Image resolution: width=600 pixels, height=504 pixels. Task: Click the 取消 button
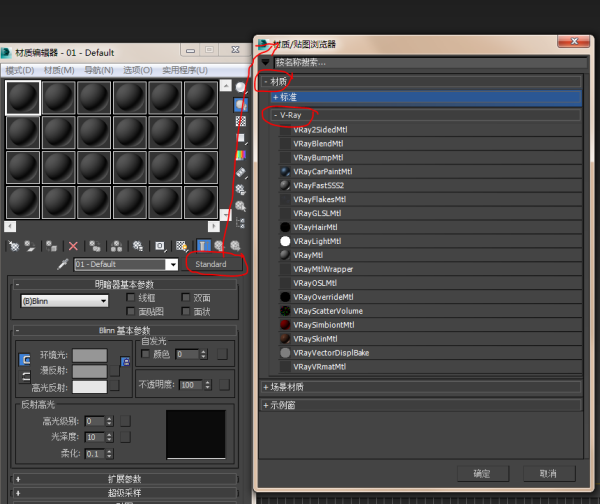548,474
